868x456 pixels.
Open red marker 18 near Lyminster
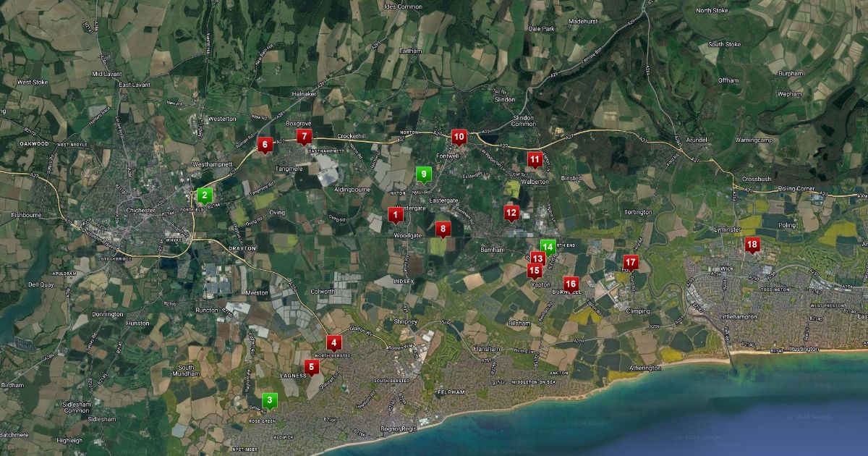pyautogui.click(x=752, y=245)
